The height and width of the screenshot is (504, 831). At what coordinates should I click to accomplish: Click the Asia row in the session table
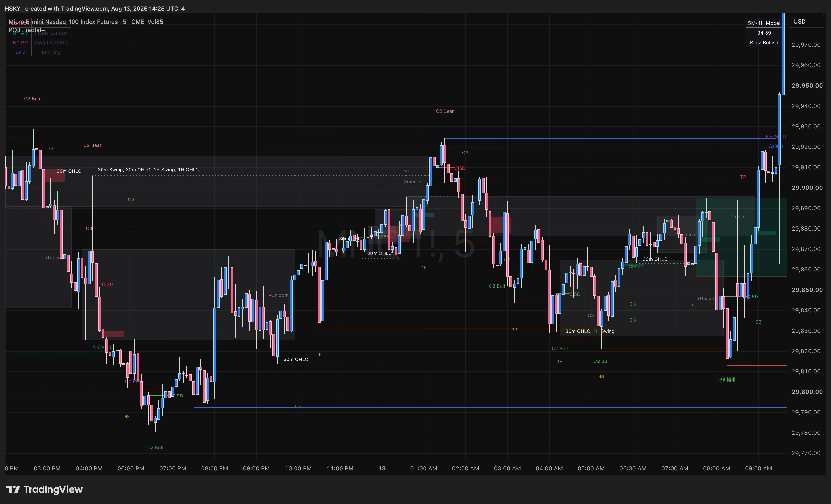pos(21,52)
